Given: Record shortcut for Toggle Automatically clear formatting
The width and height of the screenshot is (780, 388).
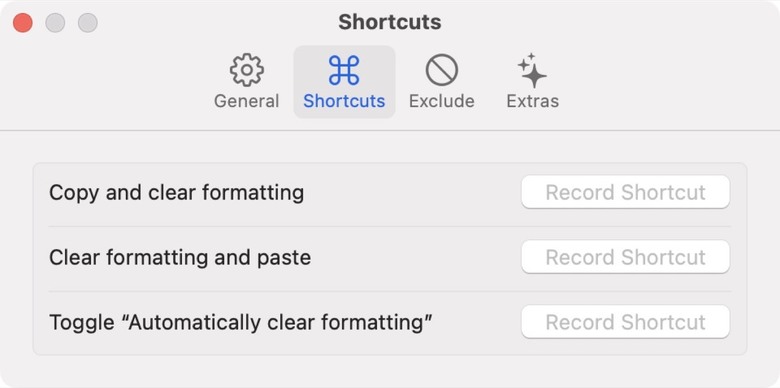Looking at the screenshot, I should 625,322.
